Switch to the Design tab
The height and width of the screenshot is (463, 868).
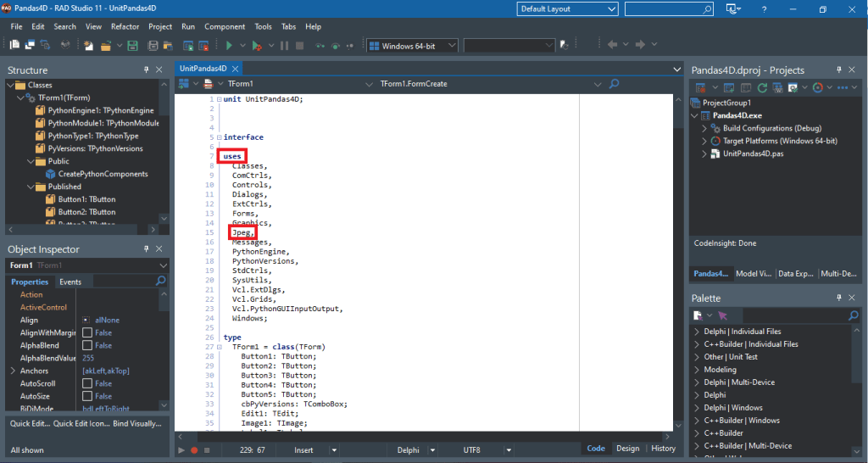(x=628, y=448)
